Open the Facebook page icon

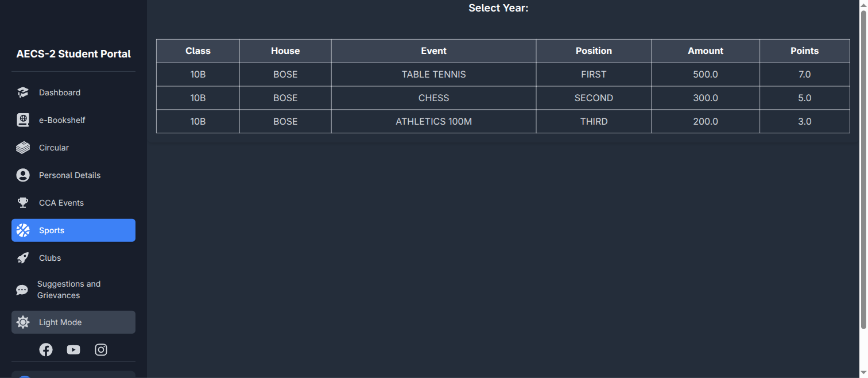coord(46,350)
